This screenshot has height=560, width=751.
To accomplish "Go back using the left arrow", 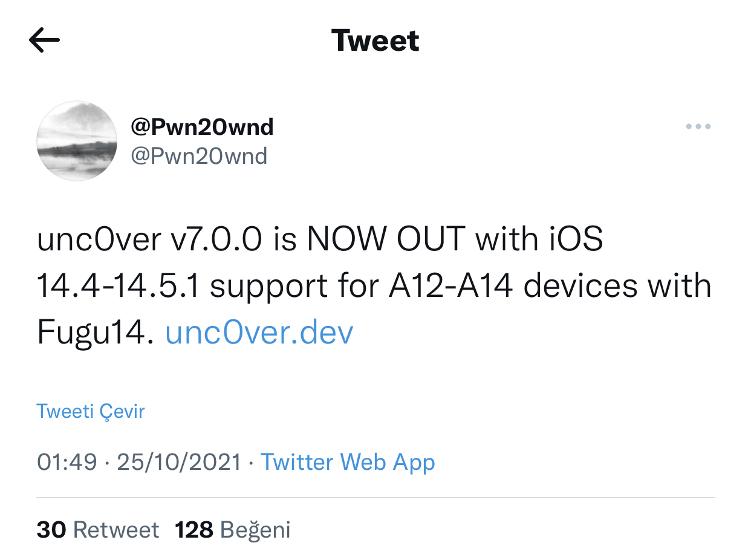I will click(x=44, y=41).
